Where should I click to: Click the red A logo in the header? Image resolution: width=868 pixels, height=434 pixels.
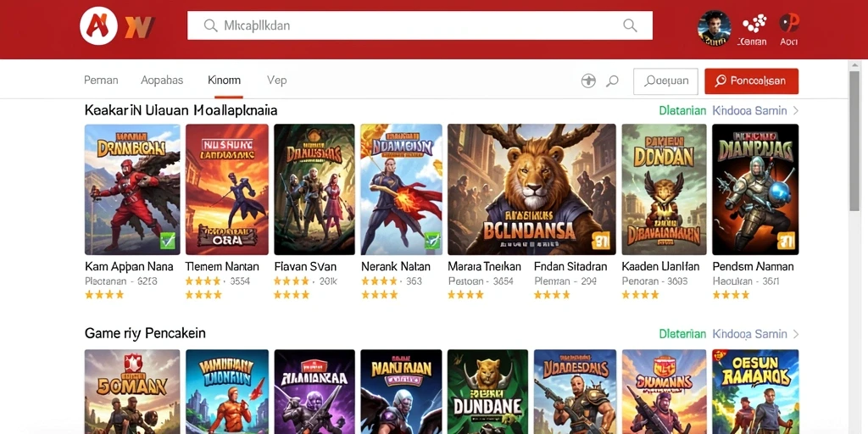coord(98,25)
